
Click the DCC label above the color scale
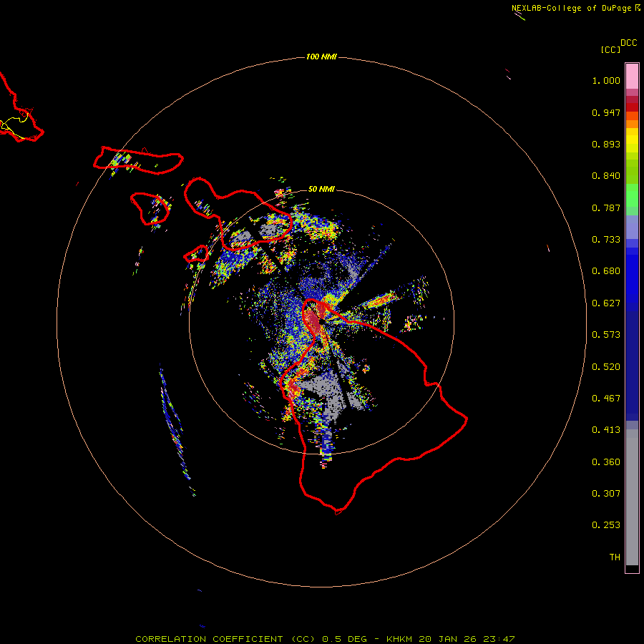pos(628,43)
